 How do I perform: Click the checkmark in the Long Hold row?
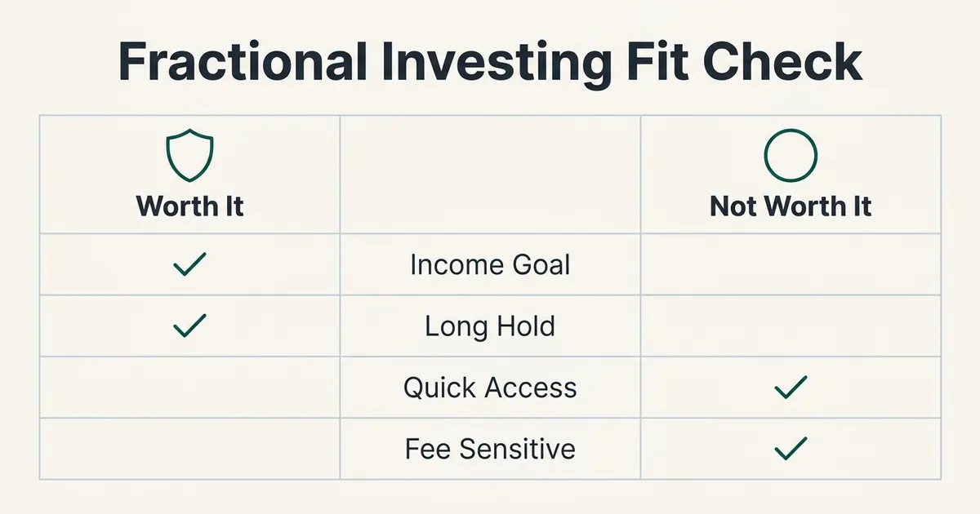pyautogui.click(x=189, y=326)
